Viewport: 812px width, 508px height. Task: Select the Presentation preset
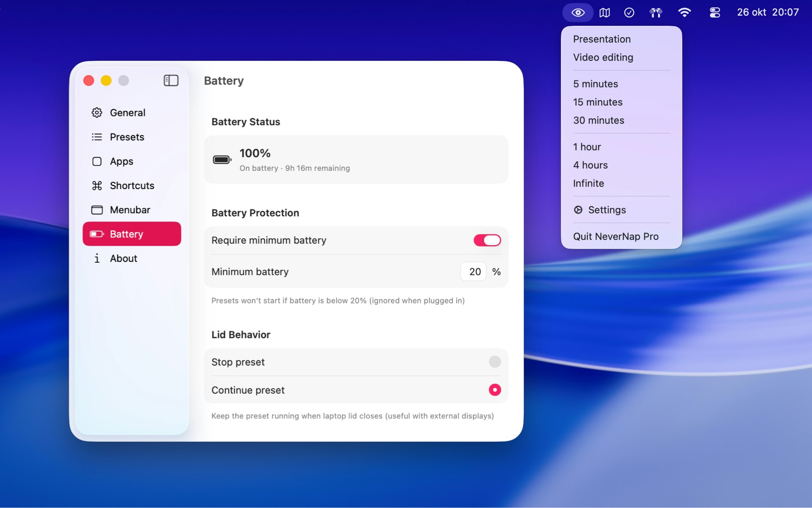coord(602,39)
